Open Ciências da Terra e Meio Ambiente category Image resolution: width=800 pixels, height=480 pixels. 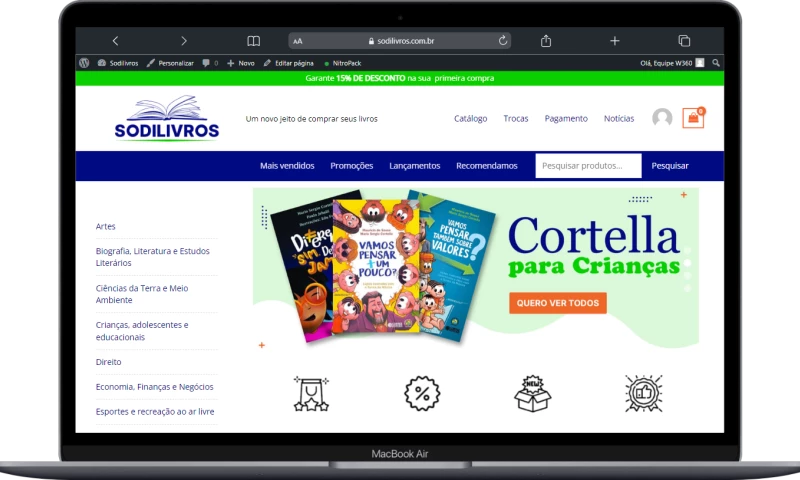point(142,294)
